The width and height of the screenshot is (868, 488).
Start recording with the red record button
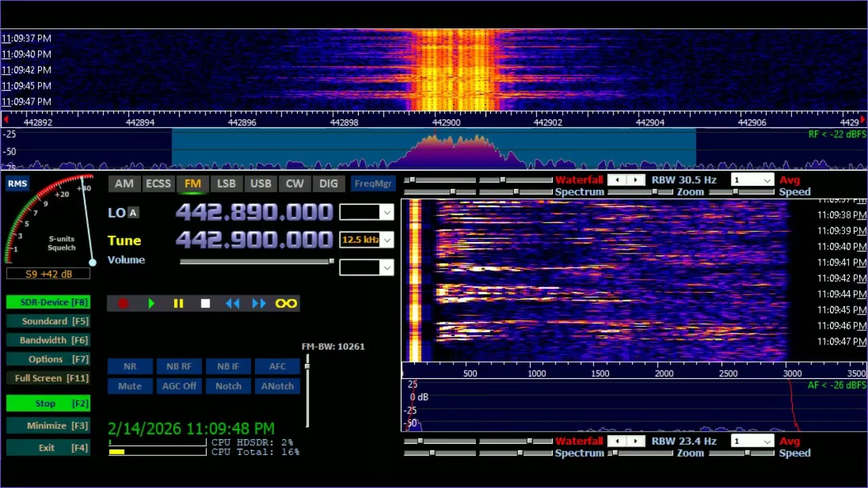(x=123, y=304)
